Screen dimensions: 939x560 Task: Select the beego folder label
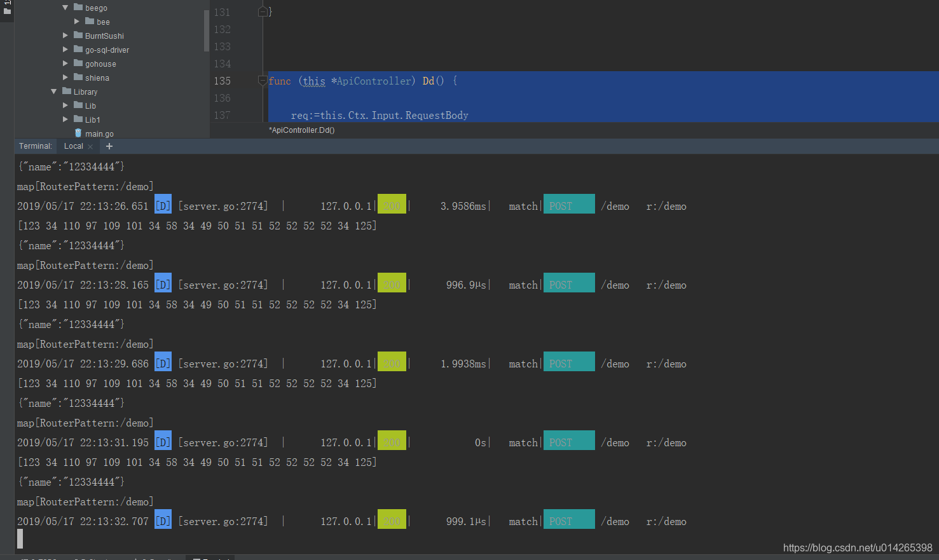(96, 8)
